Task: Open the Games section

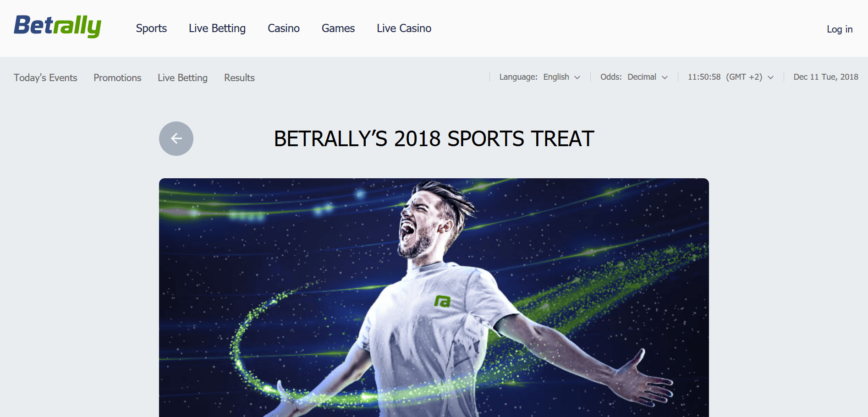Action: pyautogui.click(x=338, y=28)
